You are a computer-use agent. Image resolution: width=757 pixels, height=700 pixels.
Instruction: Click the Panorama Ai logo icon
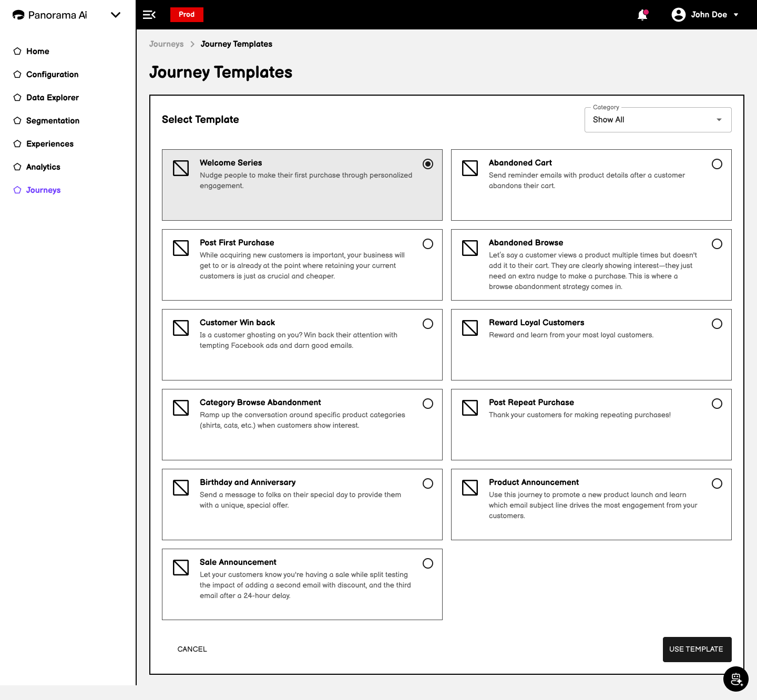click(x=18, y=15)
